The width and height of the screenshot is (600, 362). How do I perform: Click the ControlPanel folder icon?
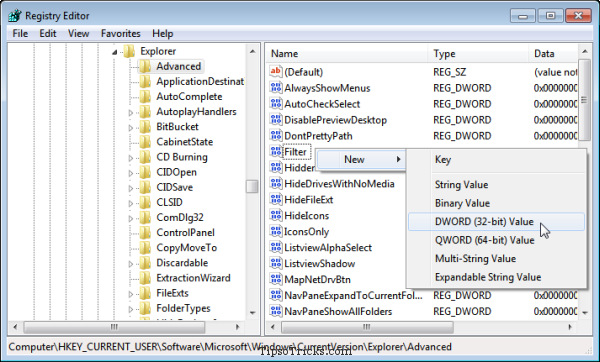[145, 232]
